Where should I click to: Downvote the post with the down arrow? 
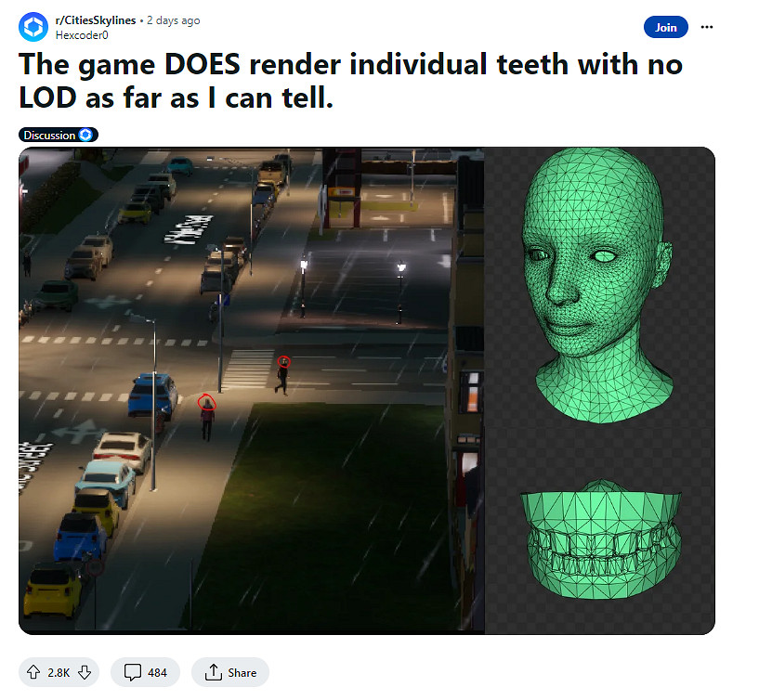point(85,672)
